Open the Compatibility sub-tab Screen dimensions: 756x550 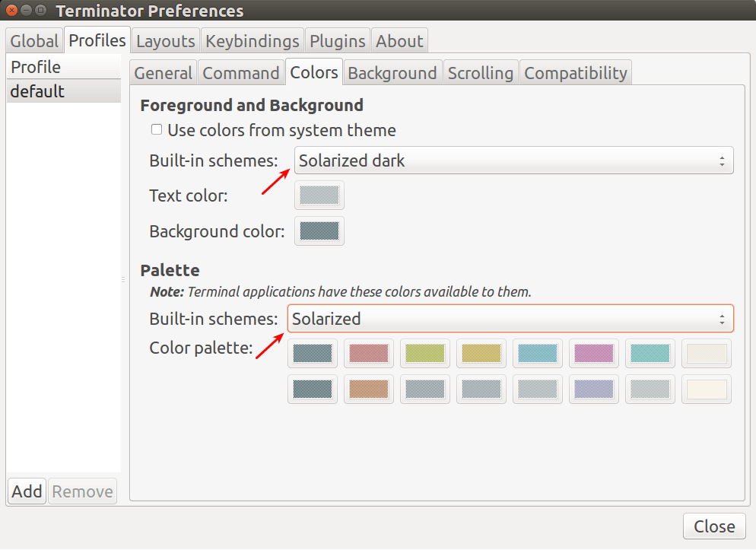click(x=576, y=73)
